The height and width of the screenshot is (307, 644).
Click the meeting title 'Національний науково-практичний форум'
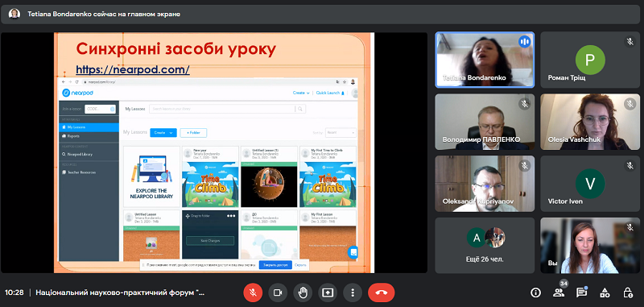pyautogui.click(x=120, y=292)
